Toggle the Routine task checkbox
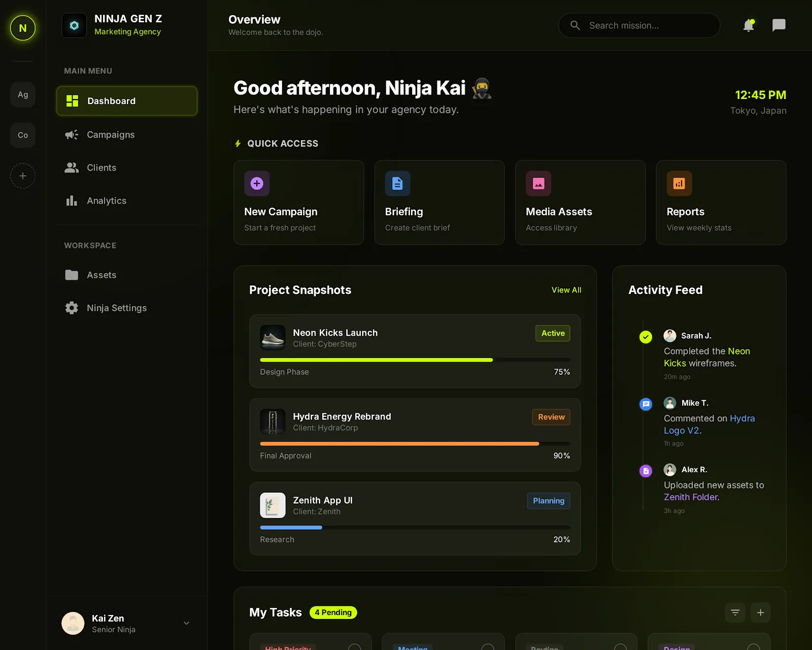The width and height of the screenshot is (812, 650). [x=620, y=647]
